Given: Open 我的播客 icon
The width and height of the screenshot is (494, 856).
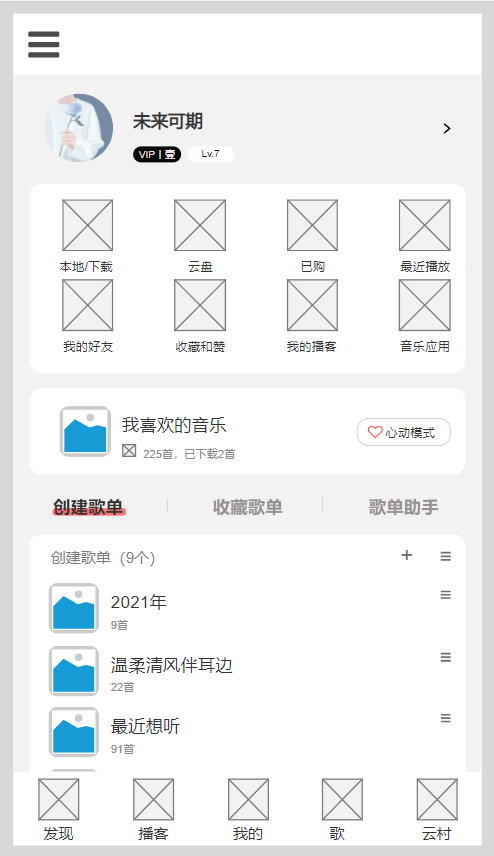Looking at the screenshot, I should tap(312, 305).
